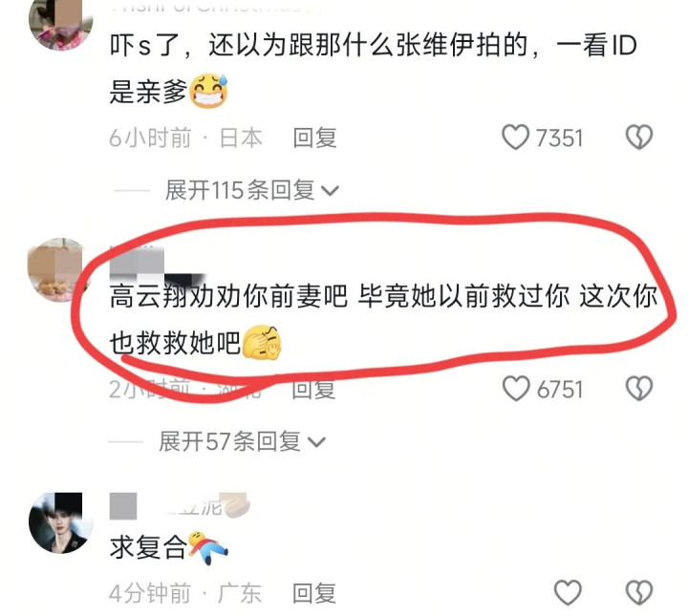This screenshot has height=616, width=688.
Task: Dislike the 求复合 comment from 广东
Action: [x=639, y=592]
